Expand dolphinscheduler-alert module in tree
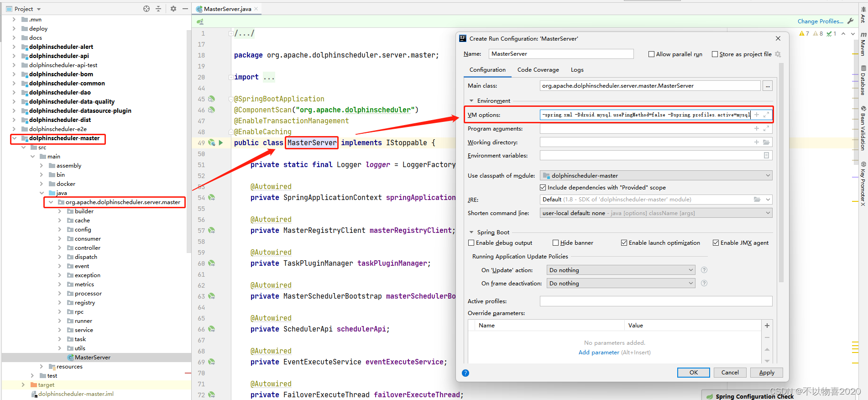Viewport: 868px width, 400px height. point(14,47)
